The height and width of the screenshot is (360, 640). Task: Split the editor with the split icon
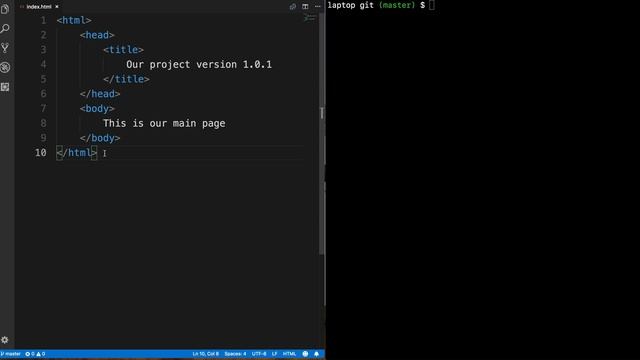click(305, 7)
